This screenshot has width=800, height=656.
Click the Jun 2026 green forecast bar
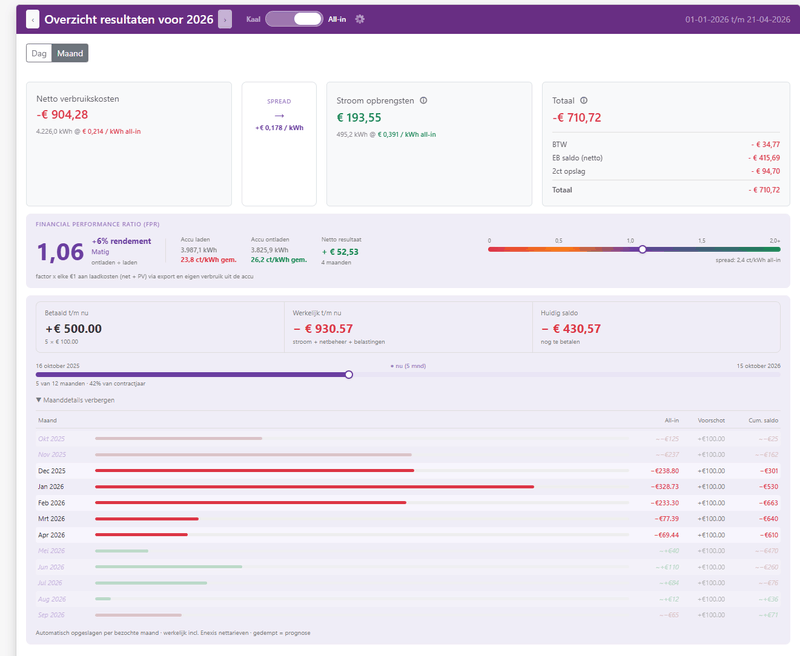pyautogui.click(x=168, y=567)
